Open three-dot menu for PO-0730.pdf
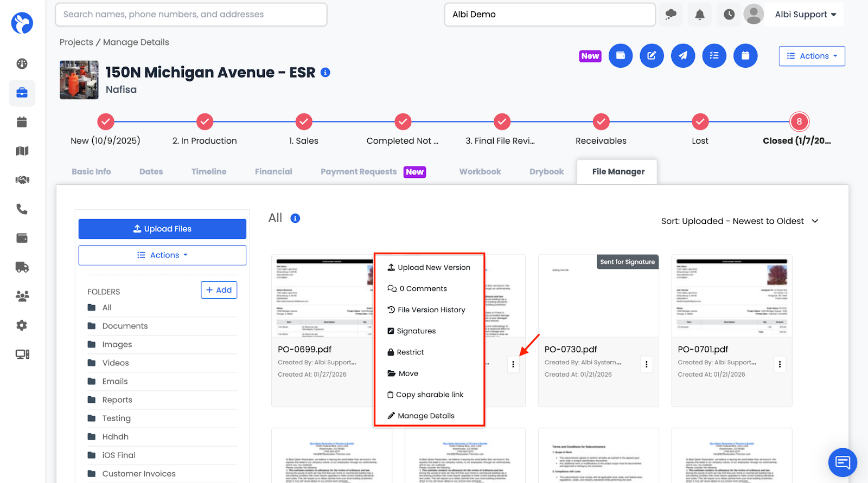Screen dimensions: 868x483 [646, 364]
